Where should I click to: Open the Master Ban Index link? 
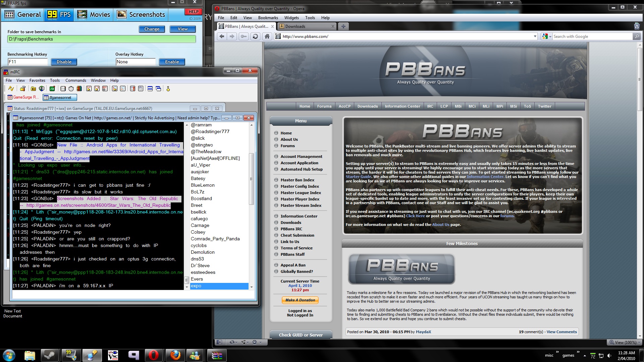tap(297, 180)
